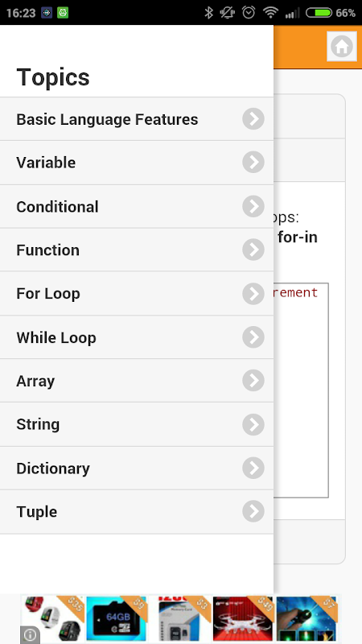362x644 pixels.
Task: Click the arrow icon next to Variable
Action: pyautogui.click(x=253, y=163)
